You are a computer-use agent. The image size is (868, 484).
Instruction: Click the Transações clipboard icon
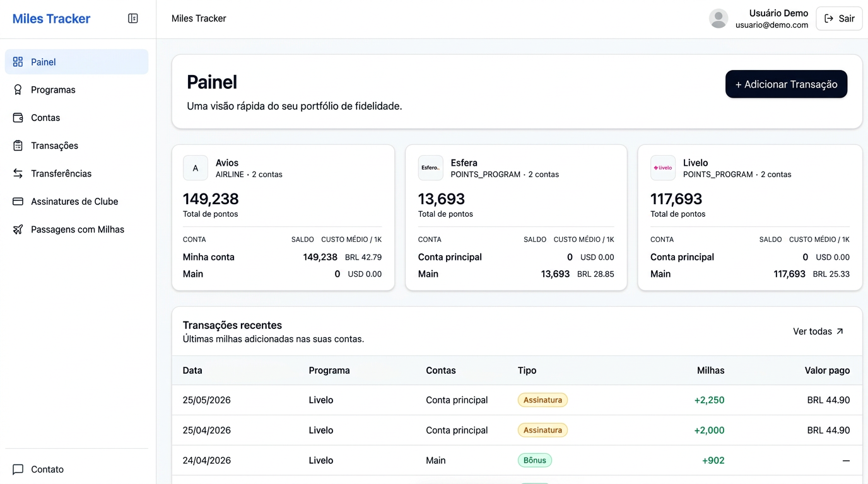18,146
